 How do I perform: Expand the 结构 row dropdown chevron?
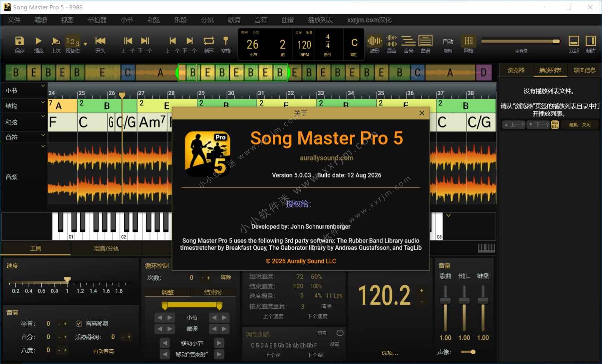point(43,102)
